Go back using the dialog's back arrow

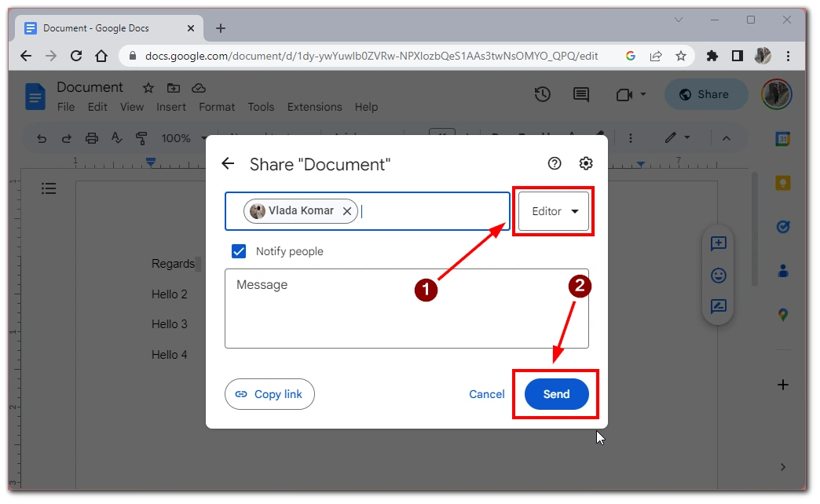[x=228, y=163]
